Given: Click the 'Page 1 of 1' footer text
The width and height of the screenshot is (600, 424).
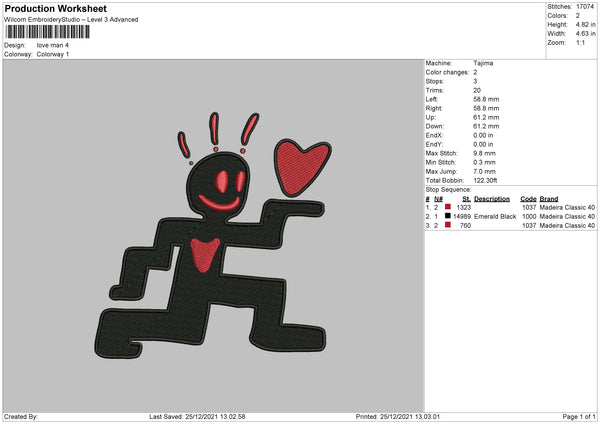Looking at the screenshot, I should pos(579,417).
